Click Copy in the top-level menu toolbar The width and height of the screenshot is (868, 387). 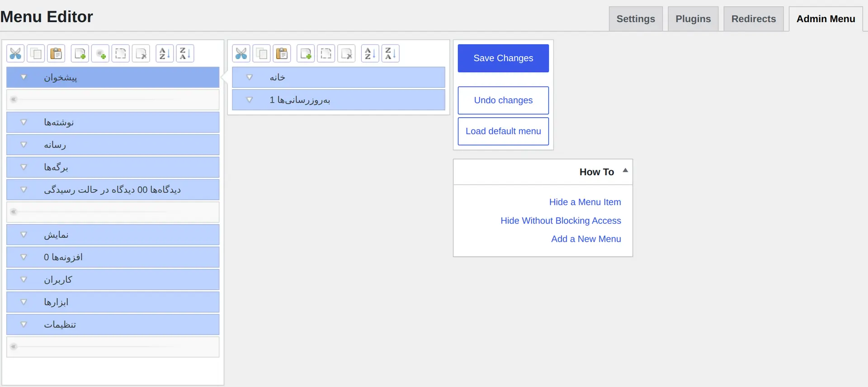(x=36, y=53)
